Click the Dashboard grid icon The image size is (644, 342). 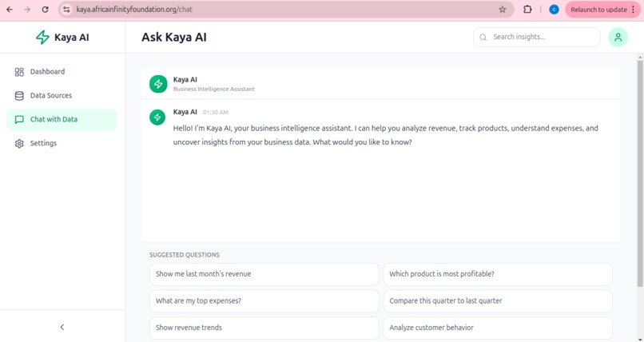(x=19, y=72)
